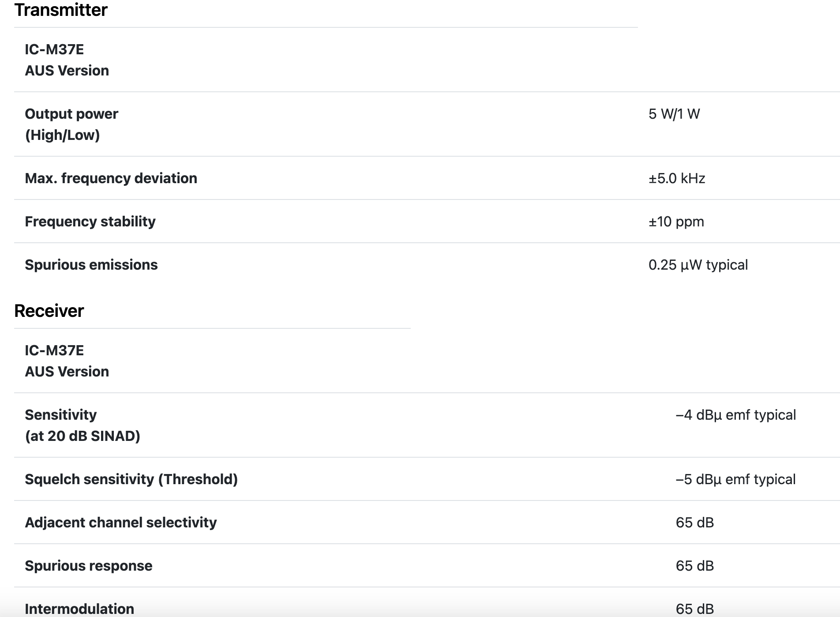Click the Frequency stability label

click(90, 222)
